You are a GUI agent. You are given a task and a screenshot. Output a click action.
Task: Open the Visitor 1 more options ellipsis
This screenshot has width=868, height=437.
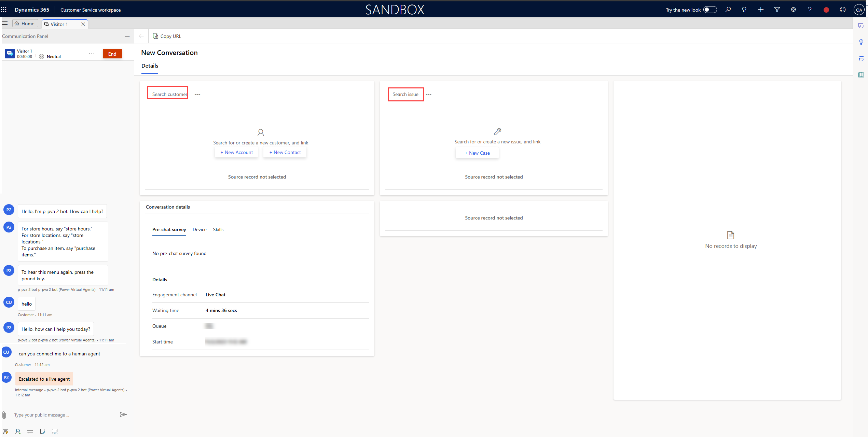(92, 54)
